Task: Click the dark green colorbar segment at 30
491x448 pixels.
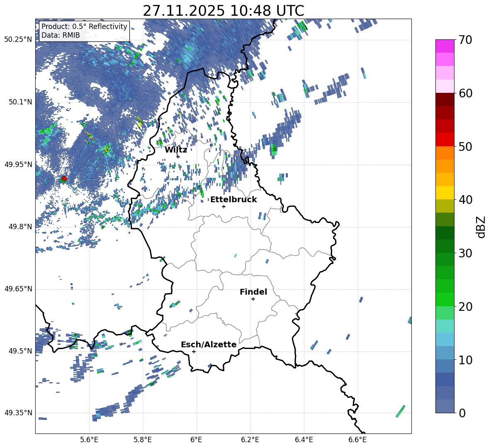Action: pos(445,246)
